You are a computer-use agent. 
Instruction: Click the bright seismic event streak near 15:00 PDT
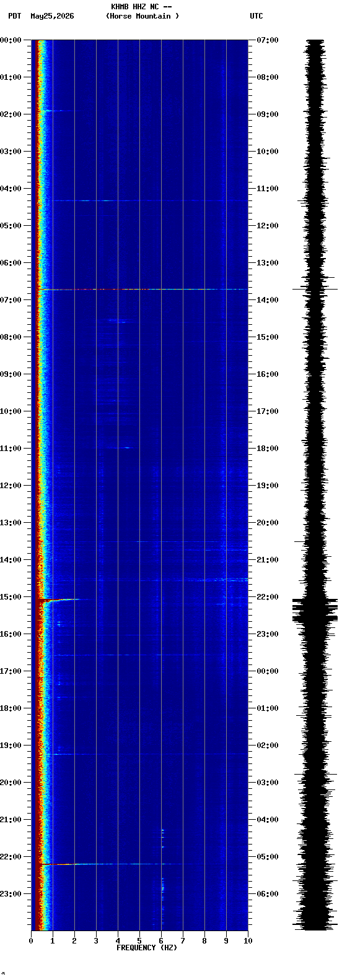point(59,600)
